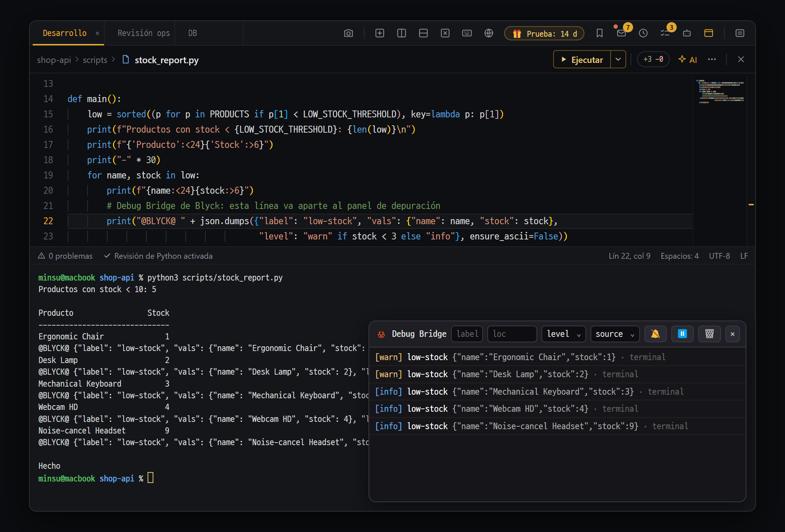Select the Desarrollo tab
The image size is (785, 532).
[65, 33]
